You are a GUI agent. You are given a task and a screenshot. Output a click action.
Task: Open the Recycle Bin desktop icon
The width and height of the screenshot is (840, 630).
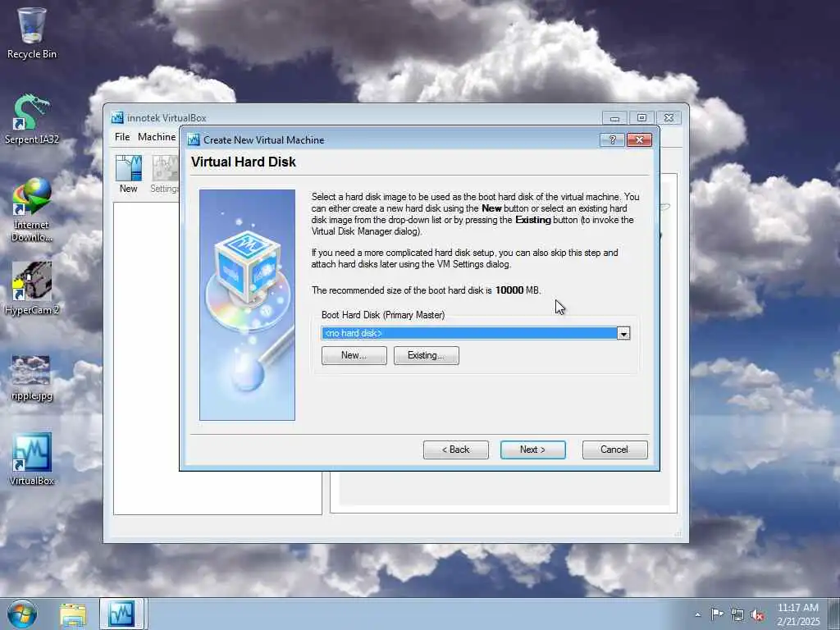click(32, 33)
